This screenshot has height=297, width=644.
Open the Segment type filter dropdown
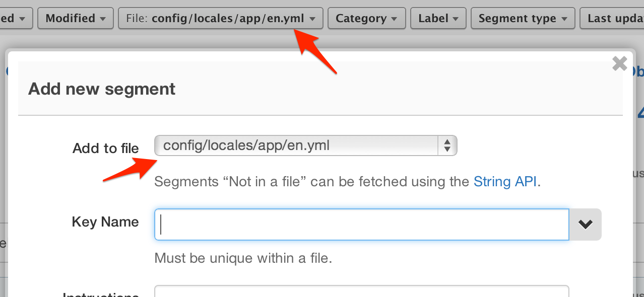coord(523,19)
